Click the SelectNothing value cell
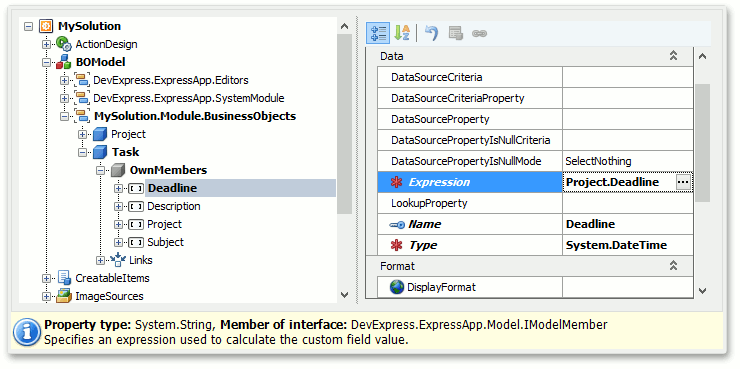740x369 pixels. pyautogui.click(x=628, y=161)
